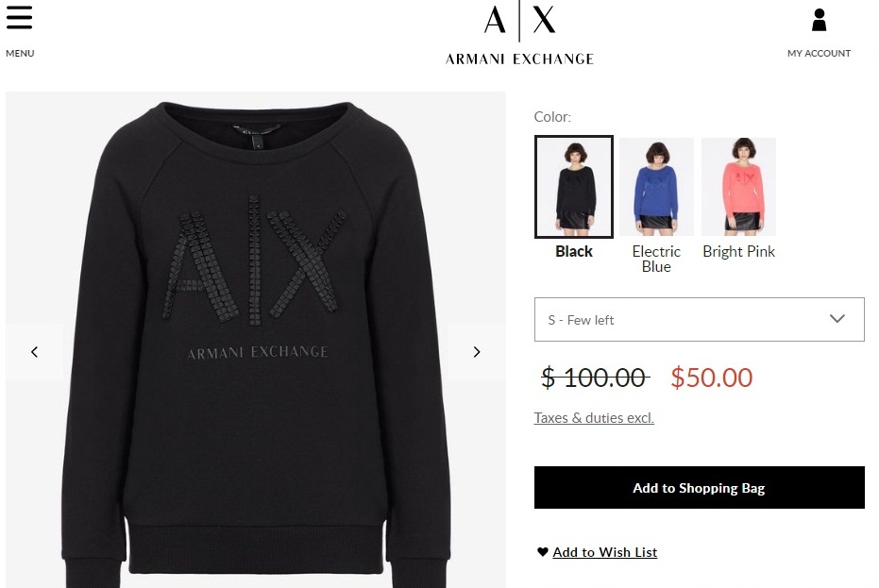Click the Add to Shopping Bag button
The image size is (879, 588).
(699, 488)
